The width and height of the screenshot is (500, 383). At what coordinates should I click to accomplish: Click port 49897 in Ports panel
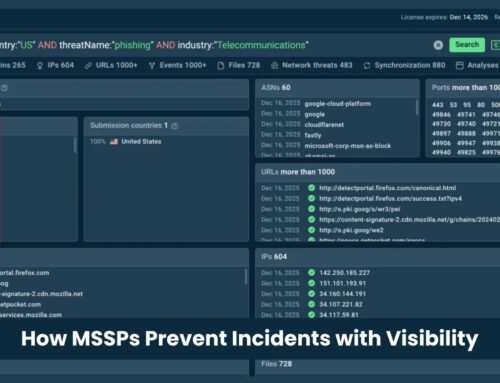(441, 134)
